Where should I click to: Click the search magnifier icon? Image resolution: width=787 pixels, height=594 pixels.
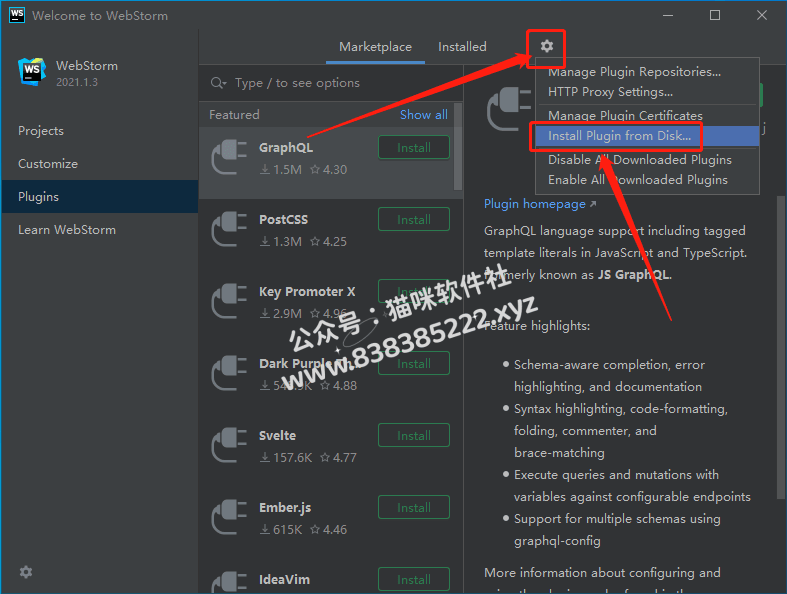[x=218, y=83]
